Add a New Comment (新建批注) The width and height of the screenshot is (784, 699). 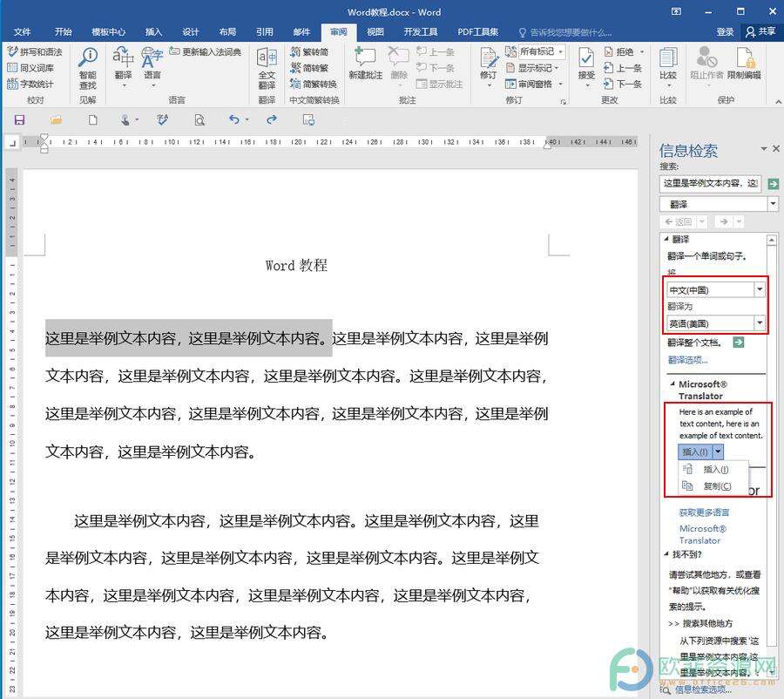[x=365, y=63]
